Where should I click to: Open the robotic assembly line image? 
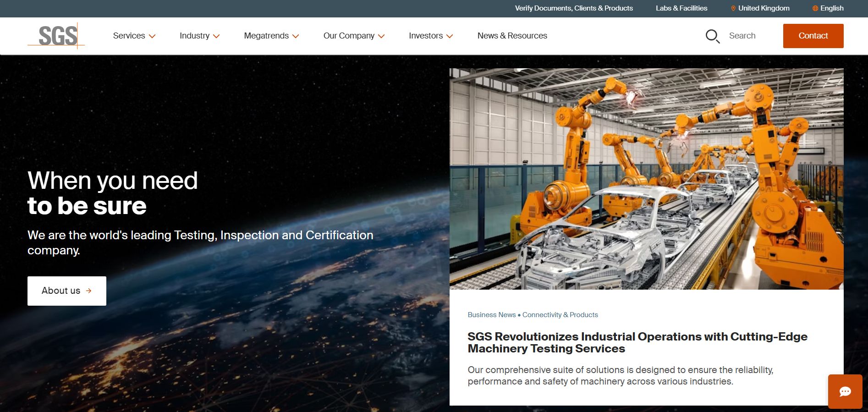click(646, 179)
